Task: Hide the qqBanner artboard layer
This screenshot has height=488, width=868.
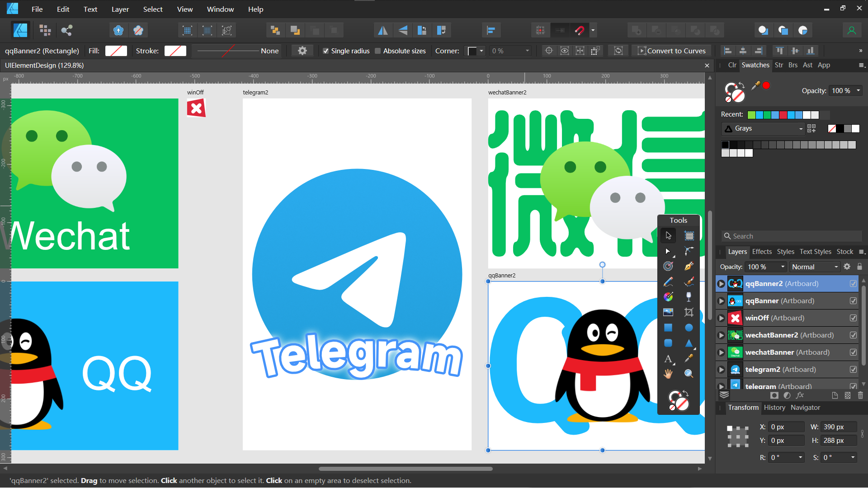Action: 853,301
